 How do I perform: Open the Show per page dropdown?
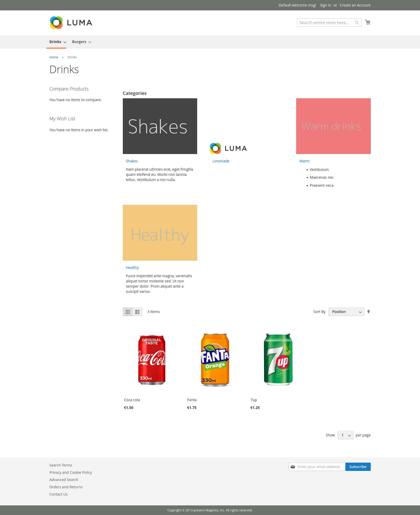[345, 435]
